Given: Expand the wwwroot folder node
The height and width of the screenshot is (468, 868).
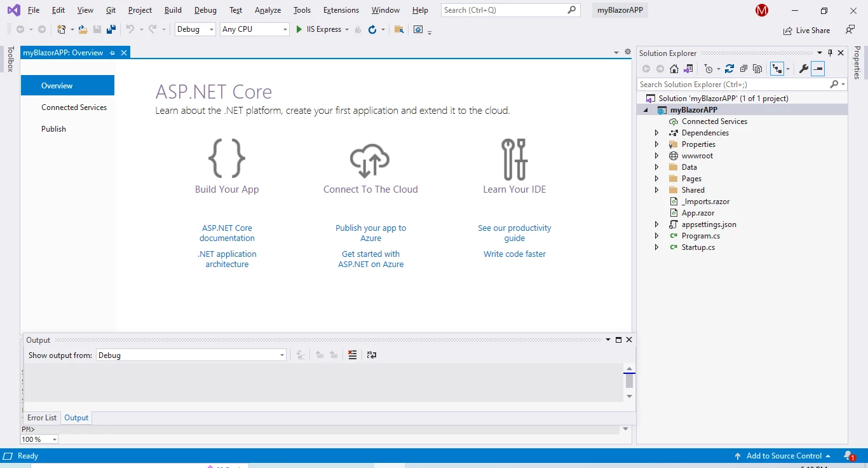Looking at the screenshot, I should coord(657,156).
